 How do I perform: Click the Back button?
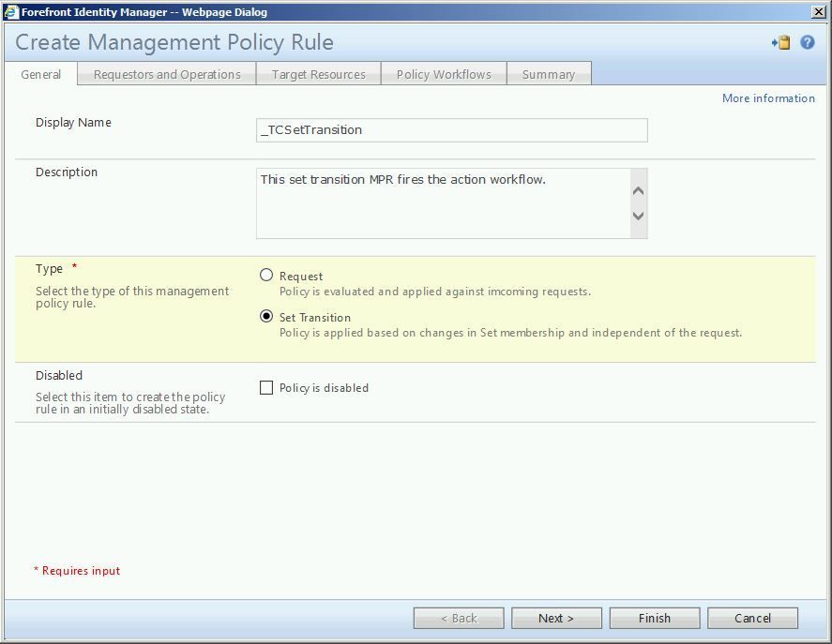459,618
